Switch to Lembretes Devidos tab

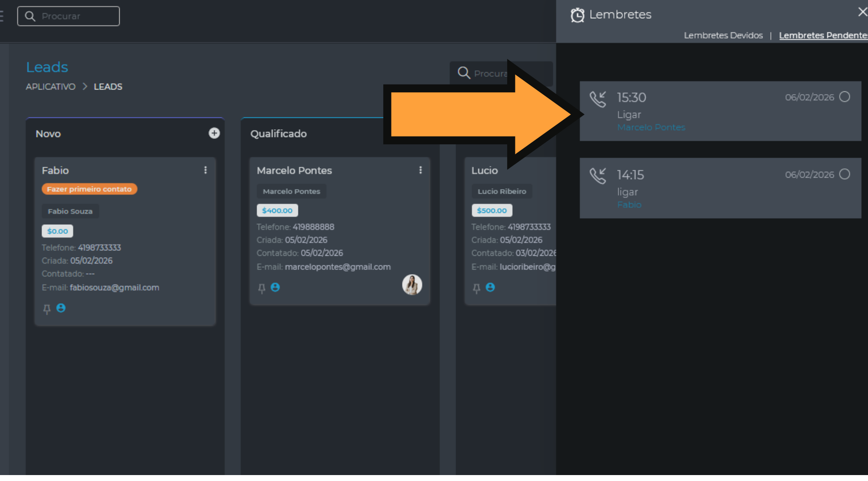pyautogui.click(x=723, y=35)
